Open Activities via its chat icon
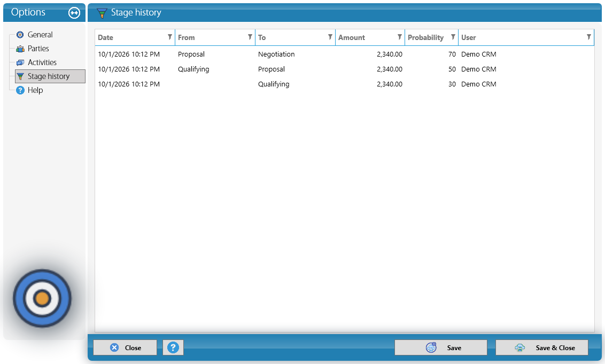Screen dimensions: 605x364 pyautogui.click(x=20, y=62)
